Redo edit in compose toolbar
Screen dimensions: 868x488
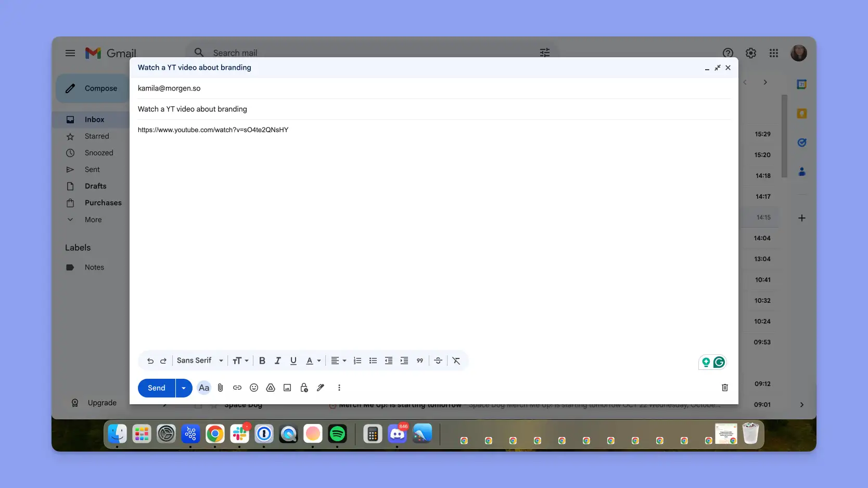[x=163, y=361]
